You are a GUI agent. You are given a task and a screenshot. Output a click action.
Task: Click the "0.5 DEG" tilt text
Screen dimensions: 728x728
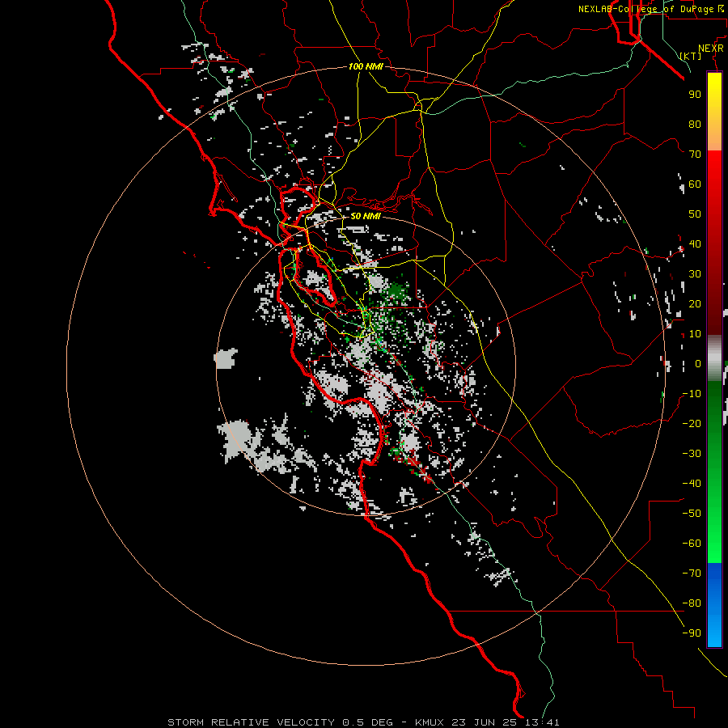point(368,722)
